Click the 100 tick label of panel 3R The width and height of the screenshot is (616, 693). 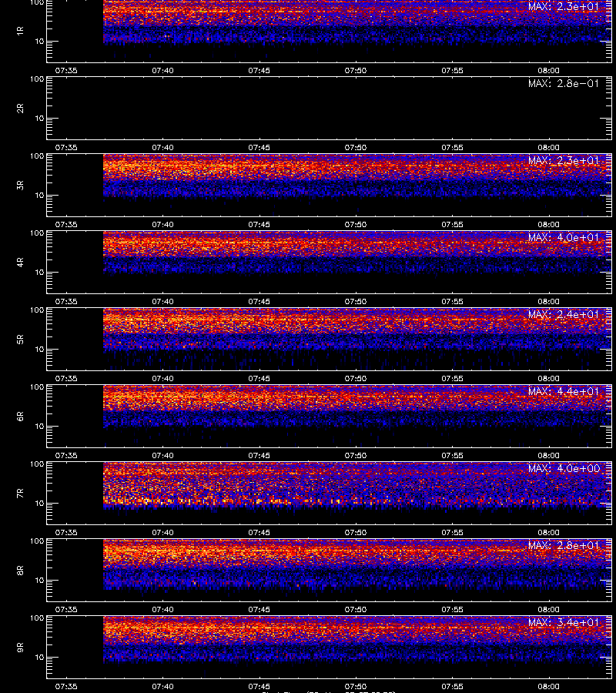[37, 156]
